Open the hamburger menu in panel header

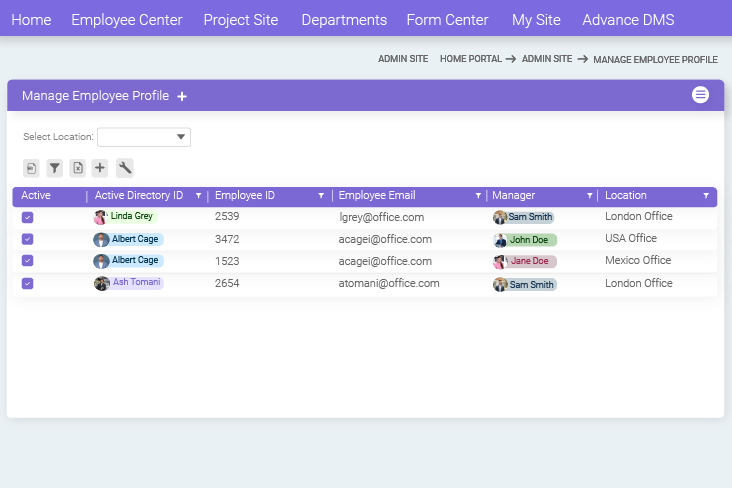[x=700, y=95]
